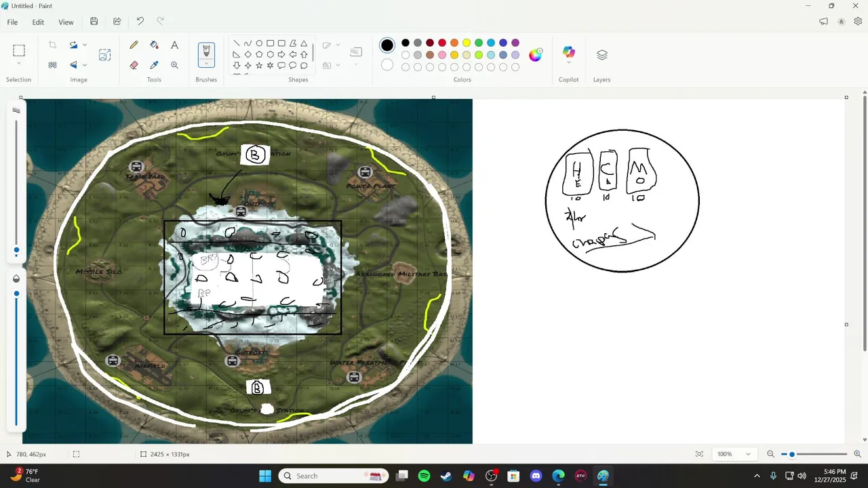Zoom in with the plus button
Image resolution: width=868 pixels, height=488 pixels.
coord(857,454)
